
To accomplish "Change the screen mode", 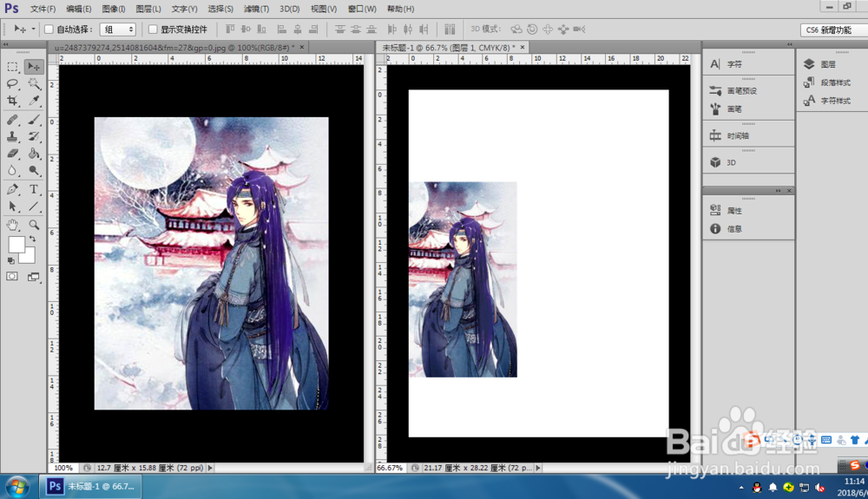I will (x=34, y=277).
